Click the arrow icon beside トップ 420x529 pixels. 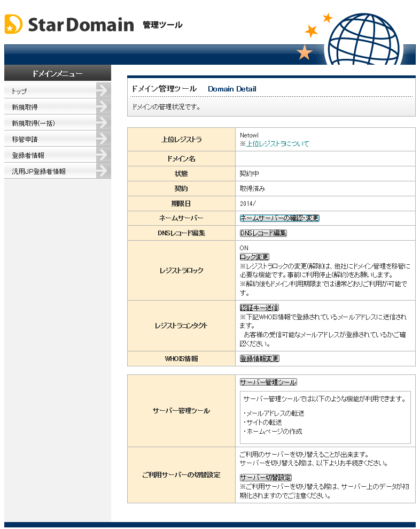tap(103, 91)
